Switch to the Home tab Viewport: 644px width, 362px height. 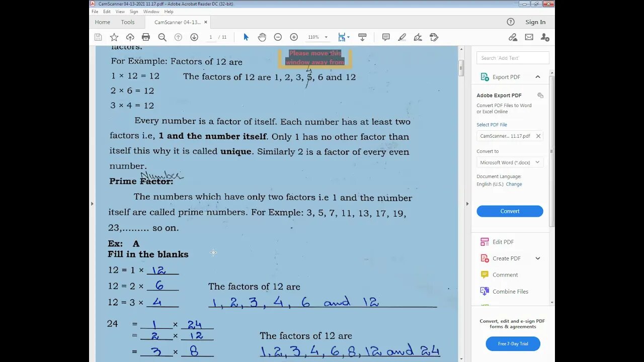(102, 22)
